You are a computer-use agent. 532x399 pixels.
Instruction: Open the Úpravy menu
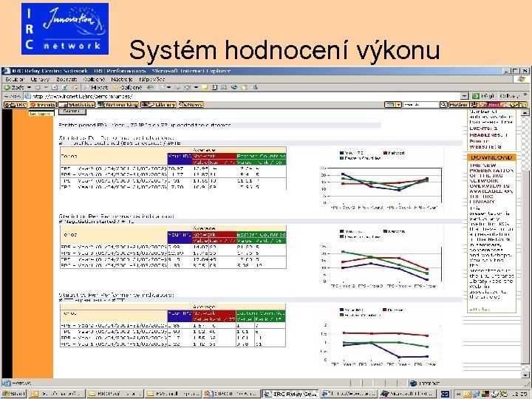pos(40,79)
